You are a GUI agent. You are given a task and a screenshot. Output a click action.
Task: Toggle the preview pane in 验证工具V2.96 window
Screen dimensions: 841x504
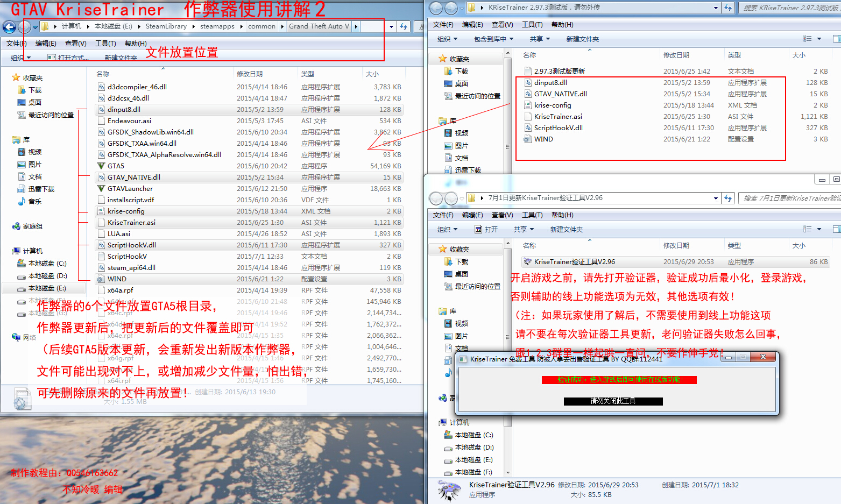836,229
